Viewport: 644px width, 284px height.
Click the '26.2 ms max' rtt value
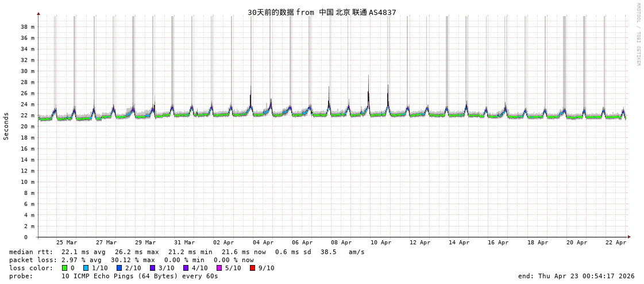[x=137, y=252]
